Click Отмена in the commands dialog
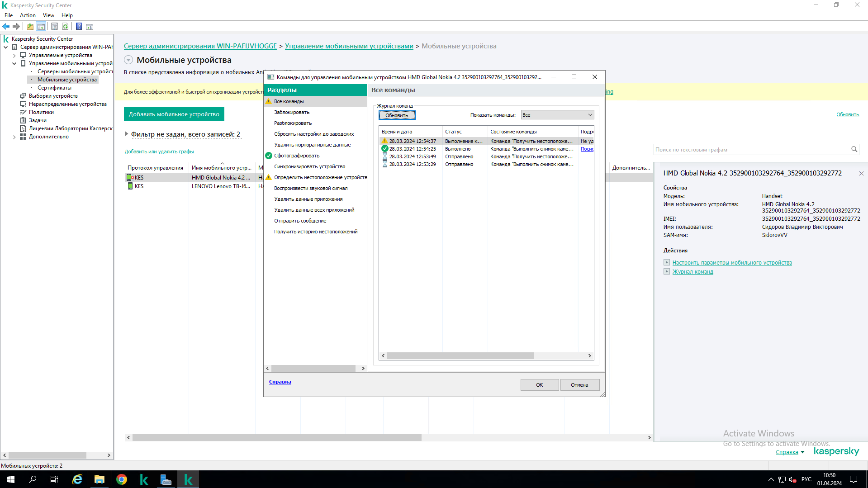 579,385
